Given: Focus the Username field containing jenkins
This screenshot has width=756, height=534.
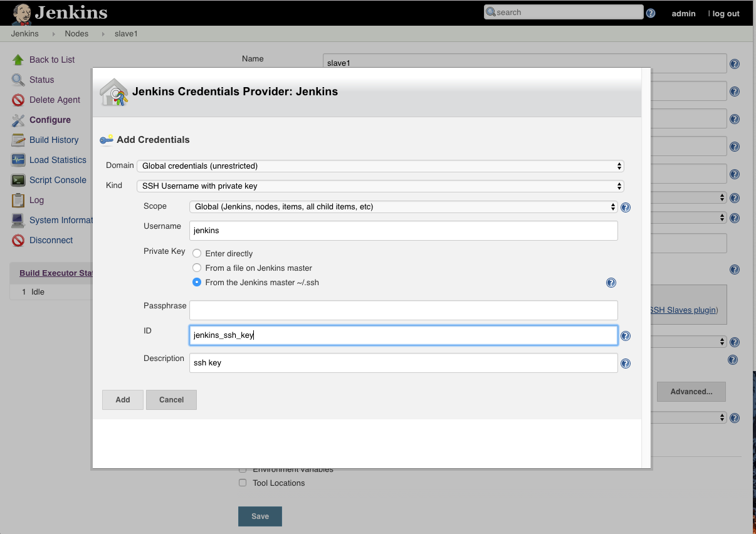Looking at the screenshot, I should pos(404,231).
